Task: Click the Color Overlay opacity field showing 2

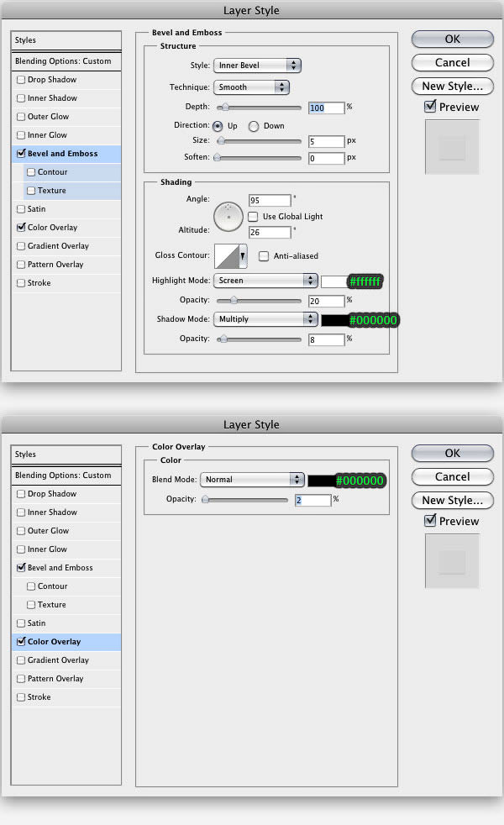Action: pos(312,500)
